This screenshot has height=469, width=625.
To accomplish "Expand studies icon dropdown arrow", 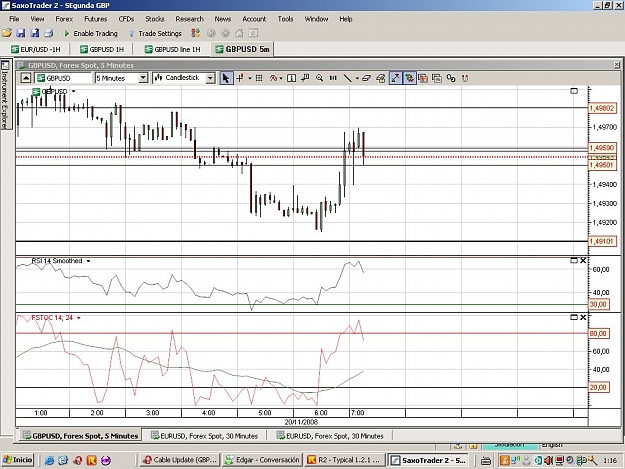I will [281, 78].
